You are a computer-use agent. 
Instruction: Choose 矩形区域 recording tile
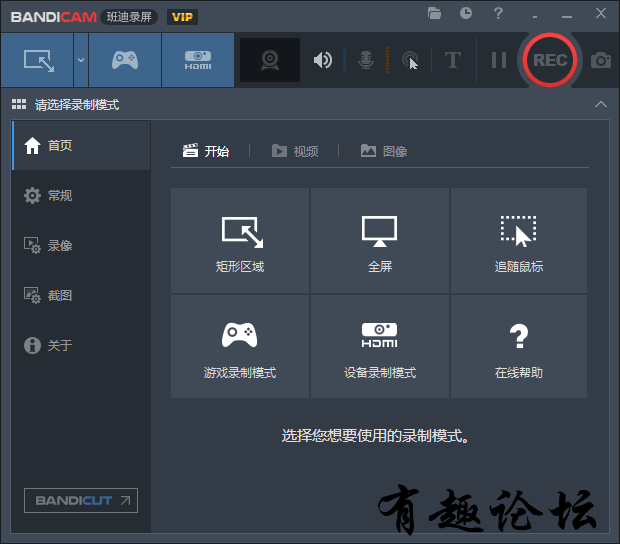[x=240, y=241]
